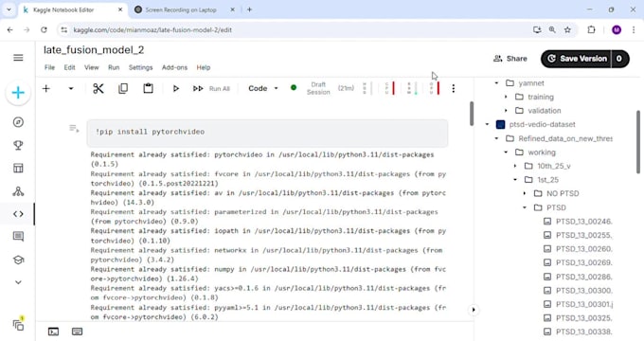Select file PTSD_13_00286

tap(579, 277)
